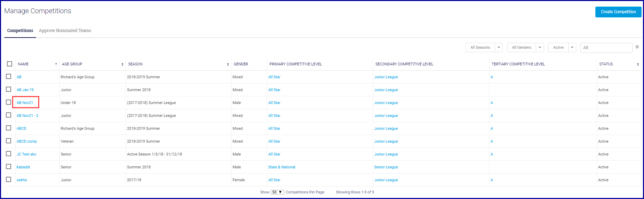Tick checkbox for AB competition row
Screen dimensions: 644x199
tap(9, 77)
